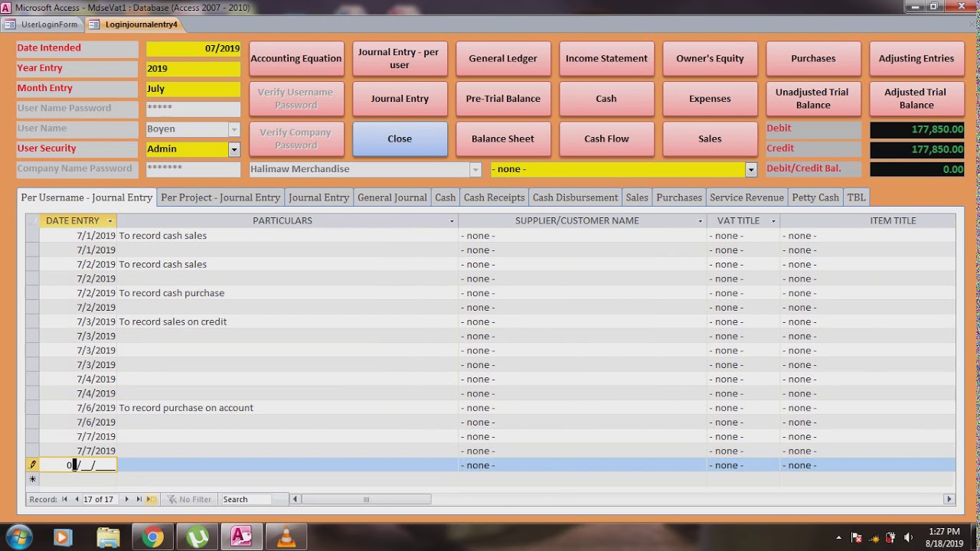The width and height of the screenshot is (980, 551).
Task: Click the Pre-Trial Balance button
Action: (x=503, y=99)
